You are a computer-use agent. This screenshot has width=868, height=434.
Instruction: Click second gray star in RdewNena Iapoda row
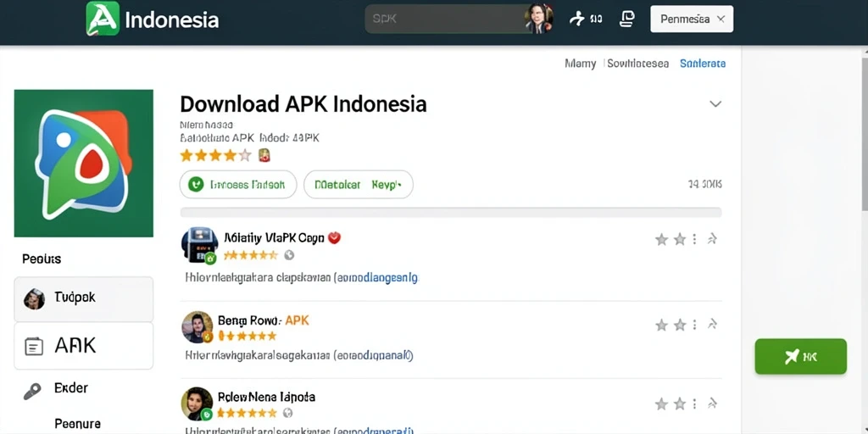pos(680,404)
